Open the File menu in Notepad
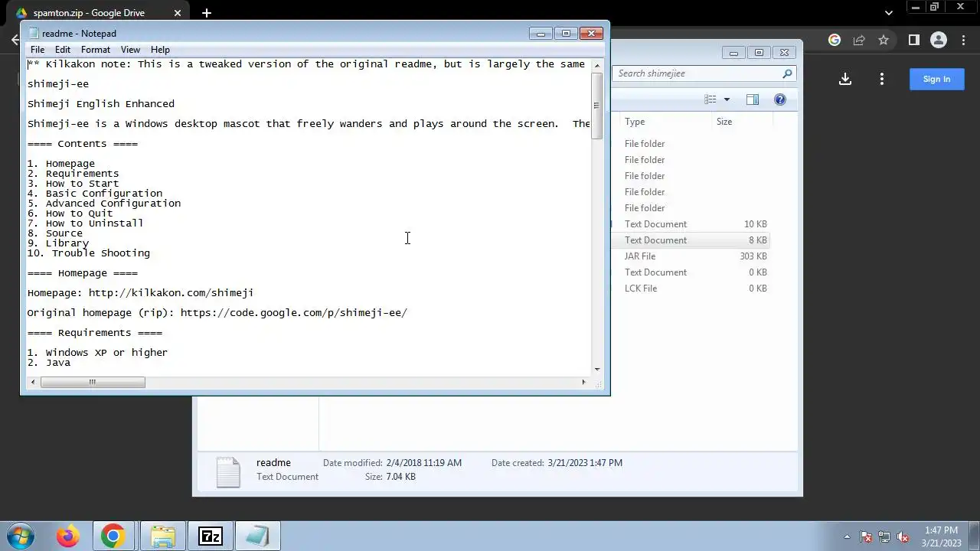980x551 pixels. pyautogui.click(x=37, y=50)
